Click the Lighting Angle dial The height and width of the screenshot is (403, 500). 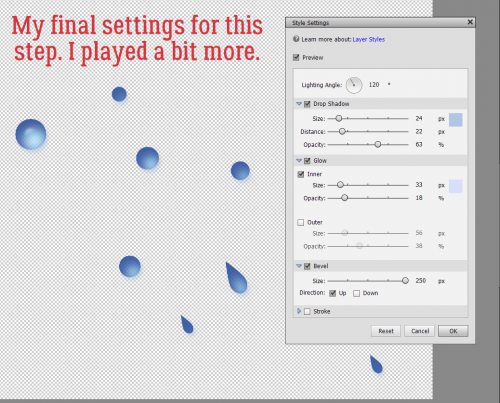[x=354, y=85]
